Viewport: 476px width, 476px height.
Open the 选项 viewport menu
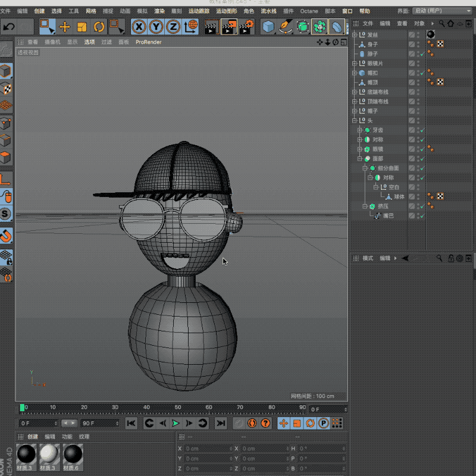point(89,42)
